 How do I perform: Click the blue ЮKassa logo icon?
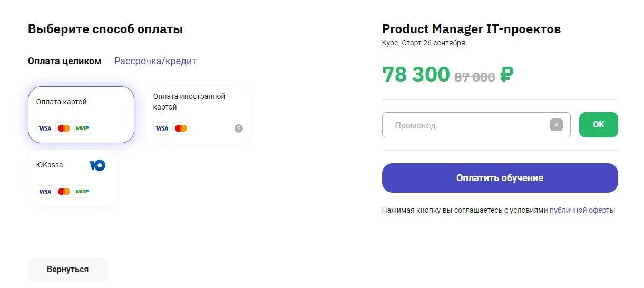(x=97, y=165)
